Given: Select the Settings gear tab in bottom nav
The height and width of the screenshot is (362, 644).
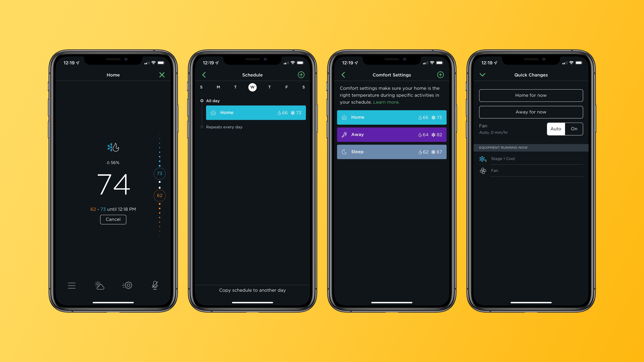Looking at the screenshot, I should (x=128, y=285).
